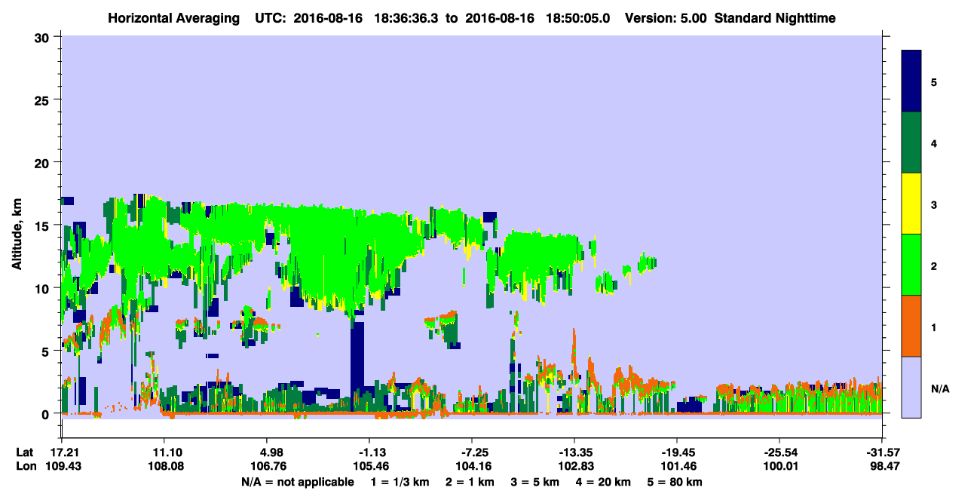
Task: Click latitude value -19.45
Action: [677, 452]
